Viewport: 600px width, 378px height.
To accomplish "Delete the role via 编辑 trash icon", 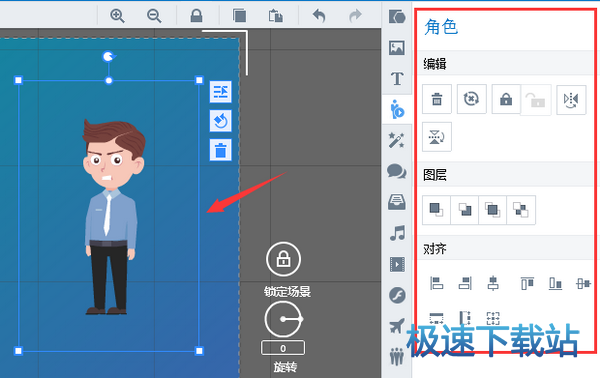I will [x=437, y=99].
